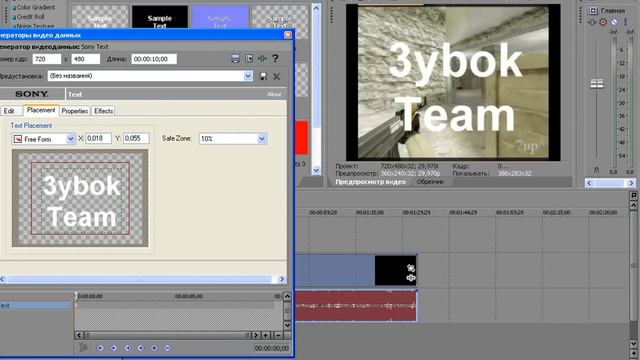Open the Effects tab

pos(104,111)
